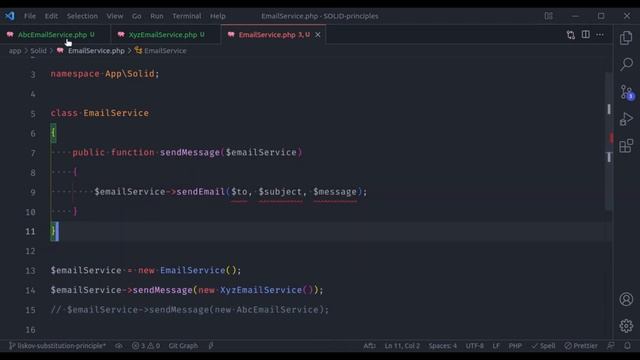Click line number 13 in the gutter
This screenshot has width=640, height=360.
coord(30,271)
